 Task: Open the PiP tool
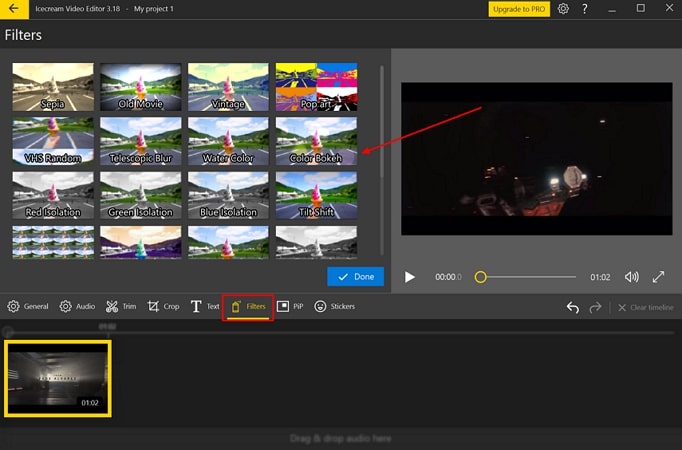coord(290,307)
